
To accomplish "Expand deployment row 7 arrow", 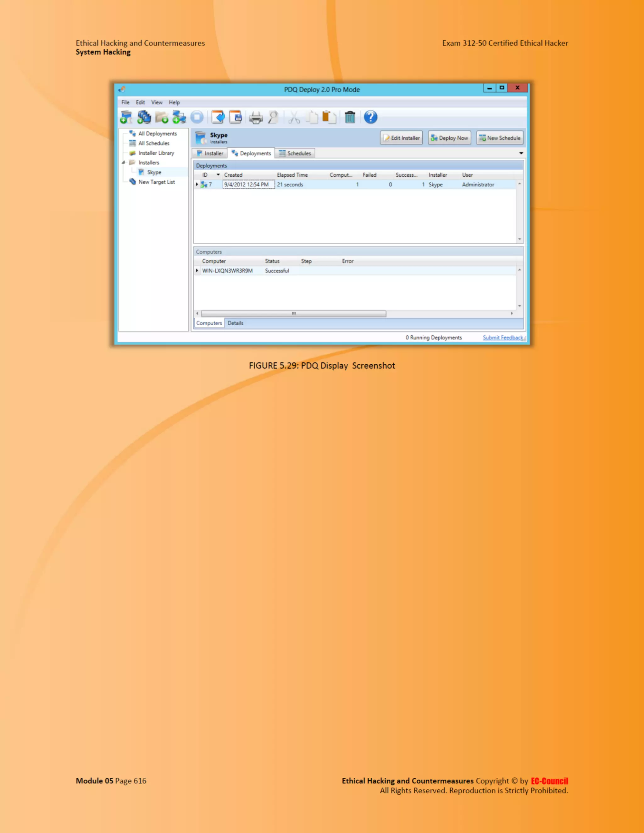I will coord(197,185).
